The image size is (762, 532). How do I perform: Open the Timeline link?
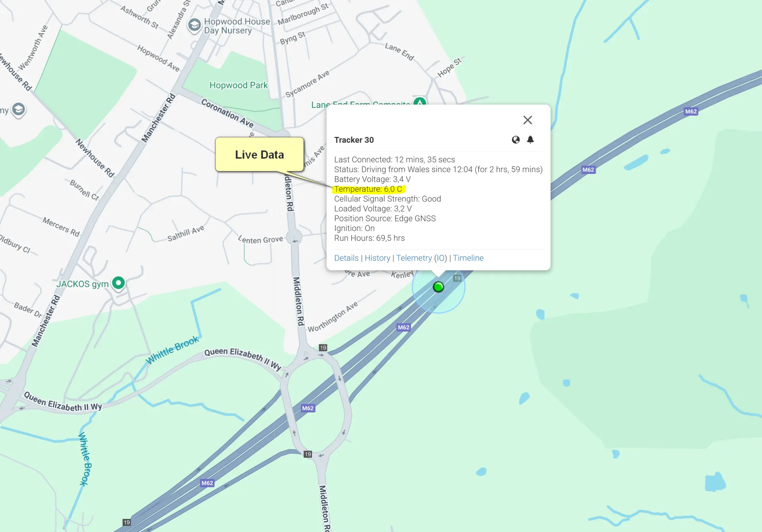coord(468,258)
